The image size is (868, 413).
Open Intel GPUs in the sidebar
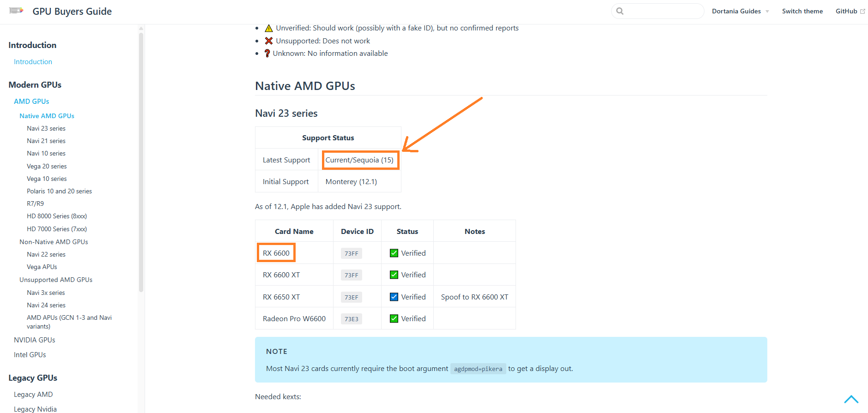coord(30,355)
